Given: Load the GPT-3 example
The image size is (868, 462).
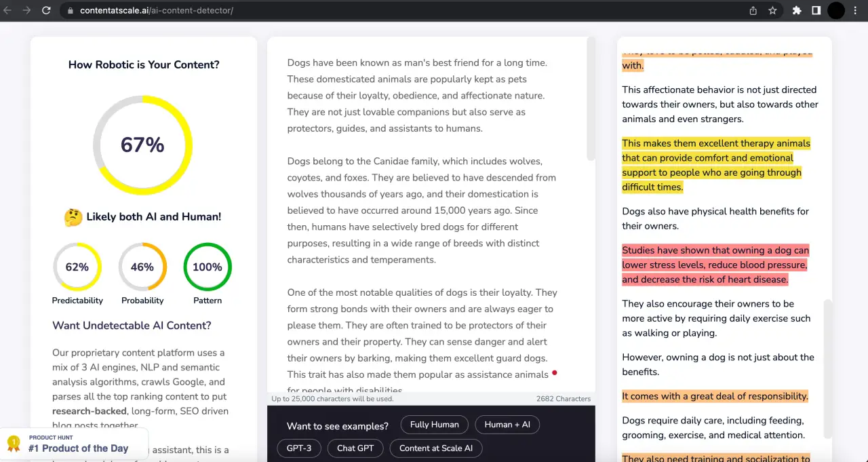Looking at the screenshot, I should point(299,448).
